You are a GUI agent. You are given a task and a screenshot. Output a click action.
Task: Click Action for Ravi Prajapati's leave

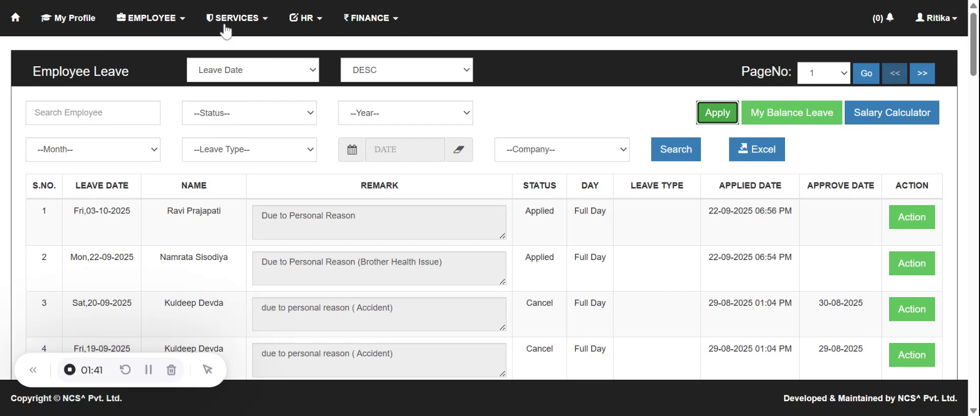912,217
